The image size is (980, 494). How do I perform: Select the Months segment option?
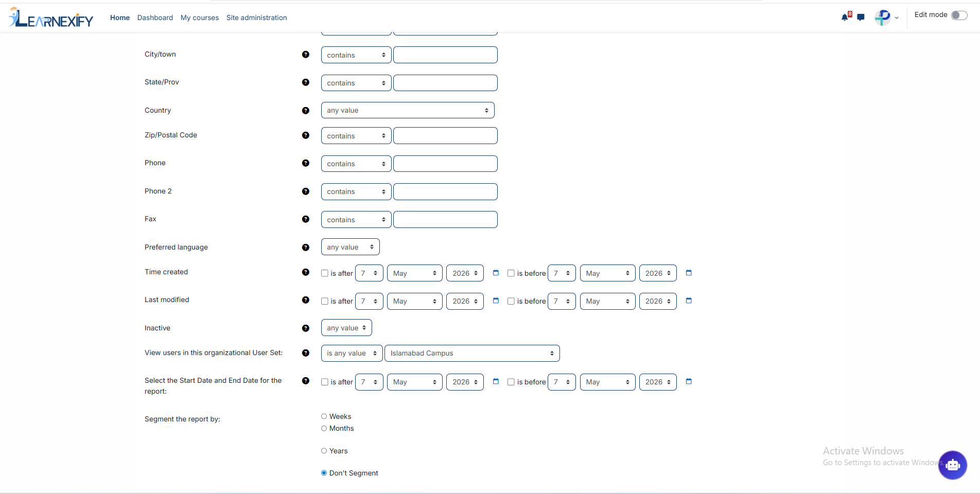click(x=324, y=428)
